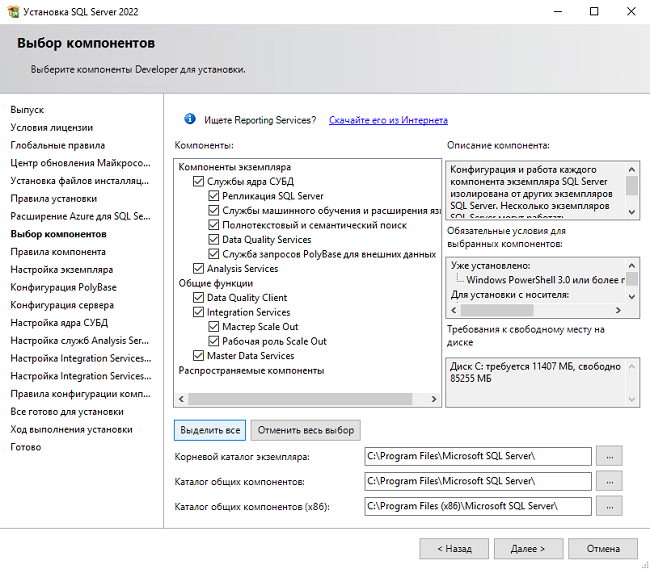This screenshot has width=650, height=569.
Task: Select Все готово для установки step
Action: [x=67, y=412]
